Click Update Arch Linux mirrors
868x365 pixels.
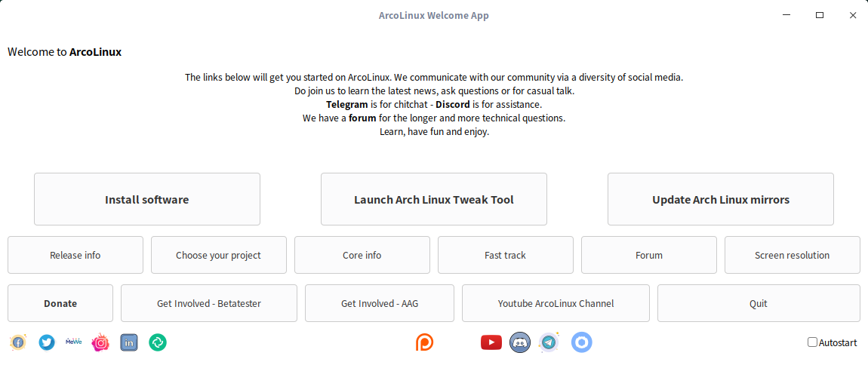coord(721,199)
